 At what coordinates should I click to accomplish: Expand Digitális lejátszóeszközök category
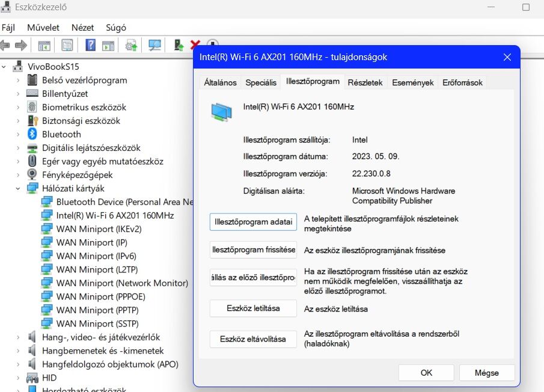pyautogui.click(x=18, y=148)
